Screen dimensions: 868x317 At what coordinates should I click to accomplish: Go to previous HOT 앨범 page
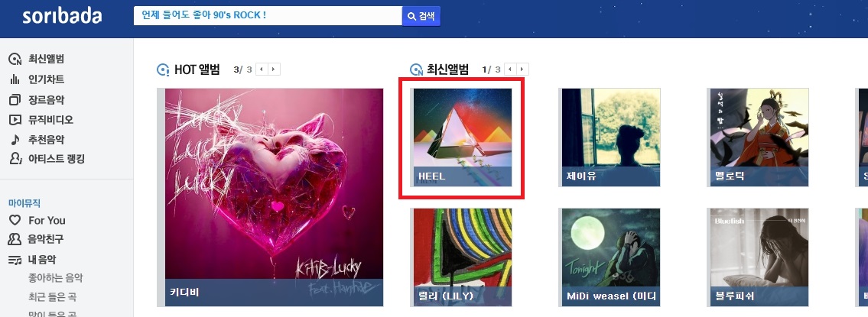(262, 70)
